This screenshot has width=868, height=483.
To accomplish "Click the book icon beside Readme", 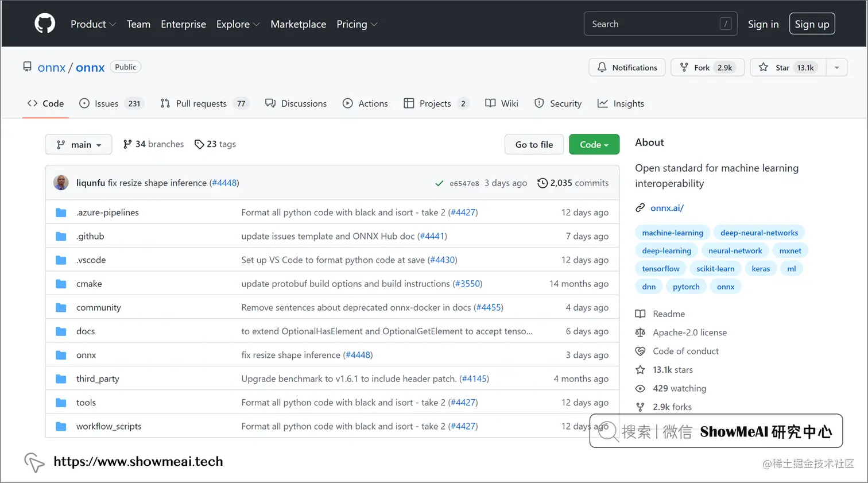I will click(x=640, y=314).
